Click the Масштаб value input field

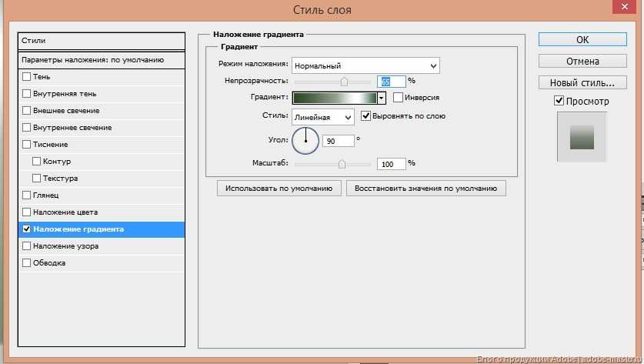tap(391, 164)
